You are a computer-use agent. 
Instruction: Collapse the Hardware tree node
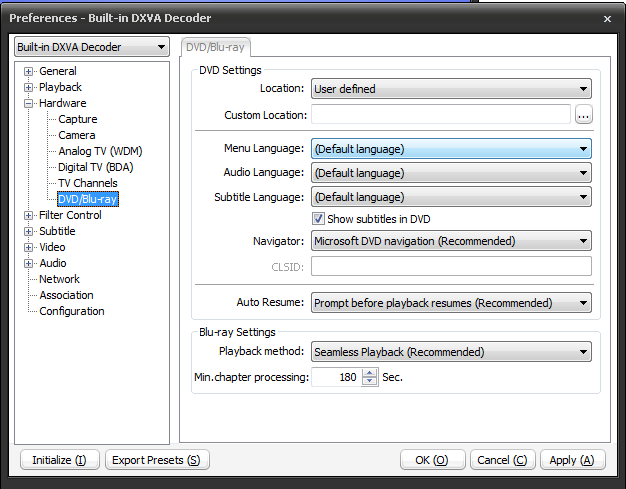pos(29,103)
